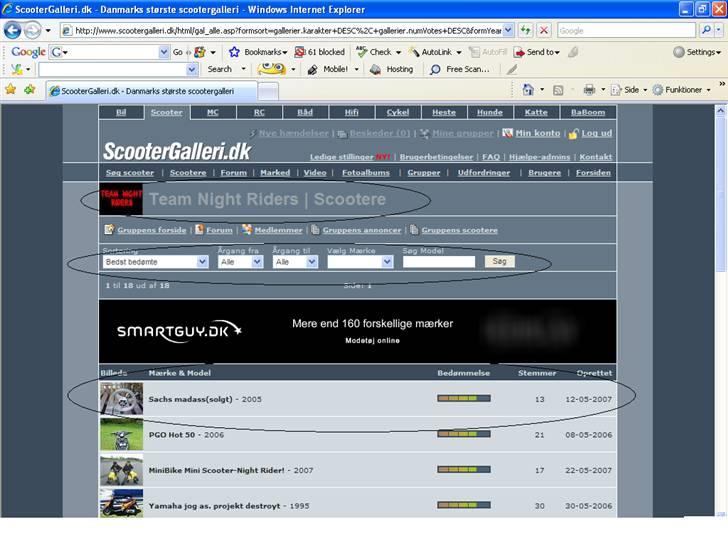Click into the 'Søg Model' text field
Viewport: 728px width, 546px height.
439,262
